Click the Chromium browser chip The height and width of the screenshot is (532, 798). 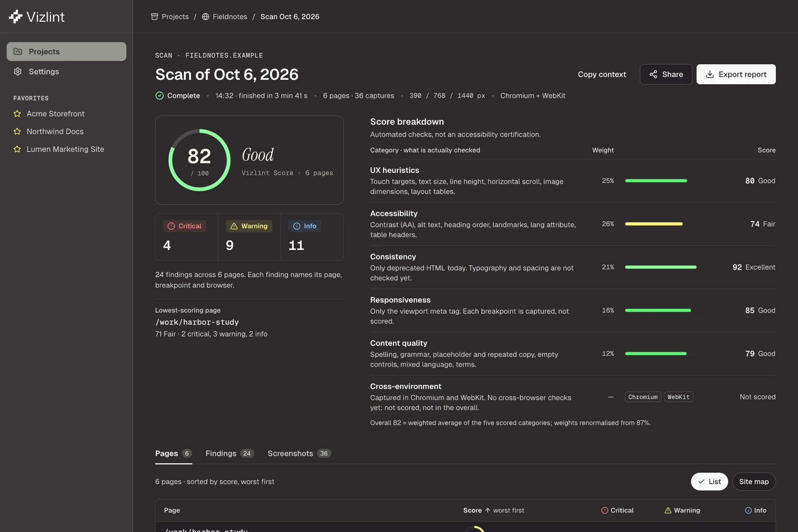[643, 397]
